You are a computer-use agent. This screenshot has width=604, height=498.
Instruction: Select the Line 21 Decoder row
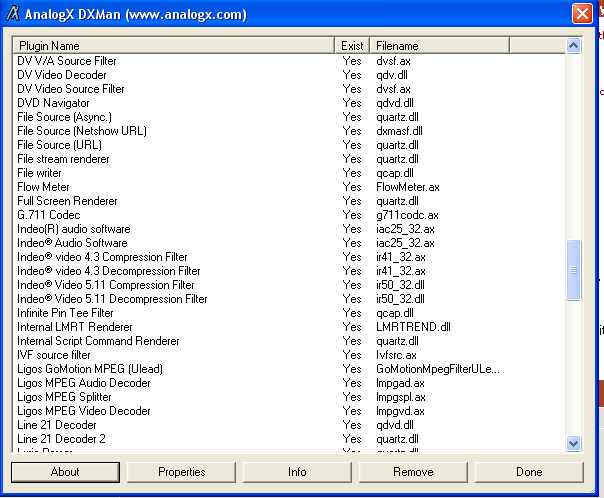289,425
